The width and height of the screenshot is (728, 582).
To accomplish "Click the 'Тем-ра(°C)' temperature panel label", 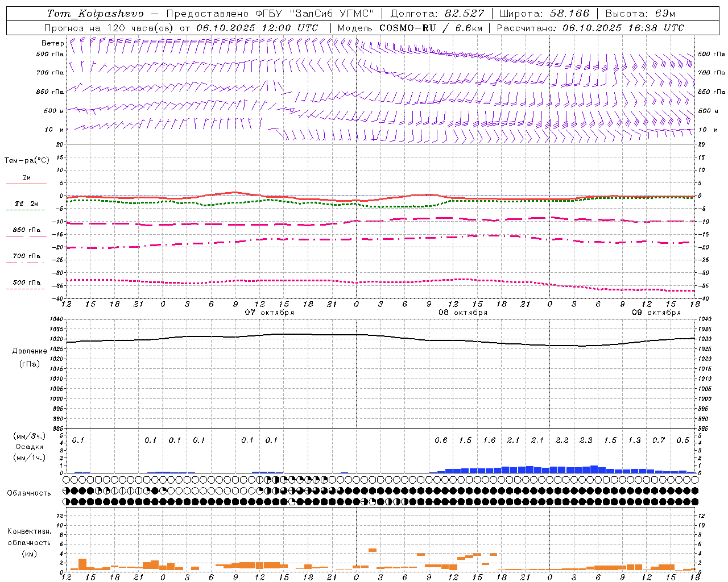I will pos(27,161).
